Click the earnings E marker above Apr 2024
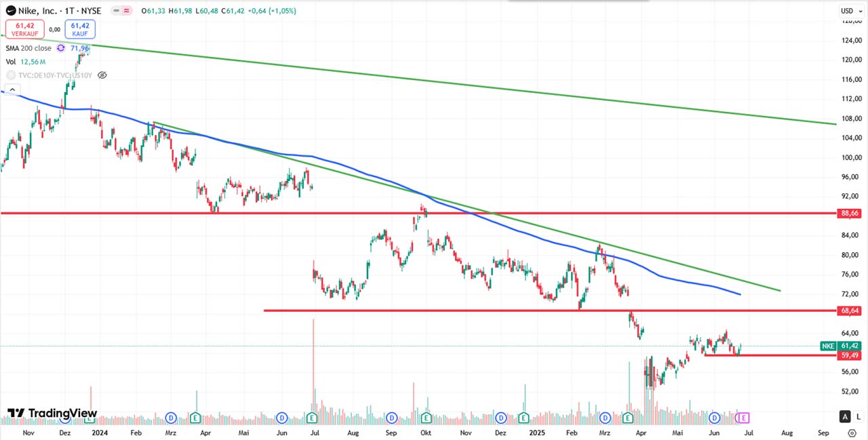The image size is (868, 440). (195, 417)
